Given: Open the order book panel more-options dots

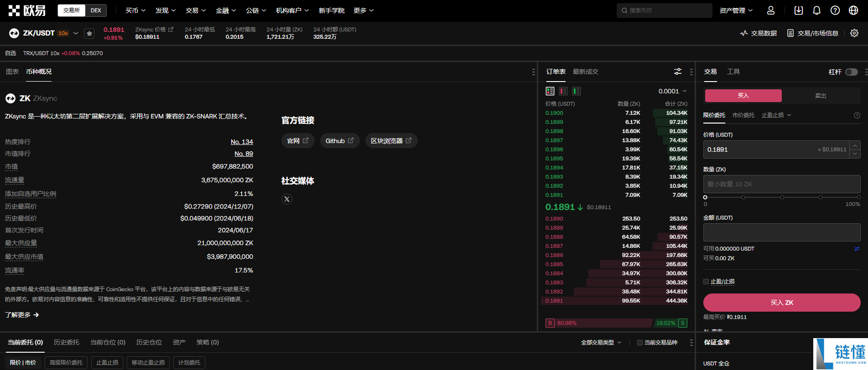Looking at the screenshot, I should [x=691, y=72].
